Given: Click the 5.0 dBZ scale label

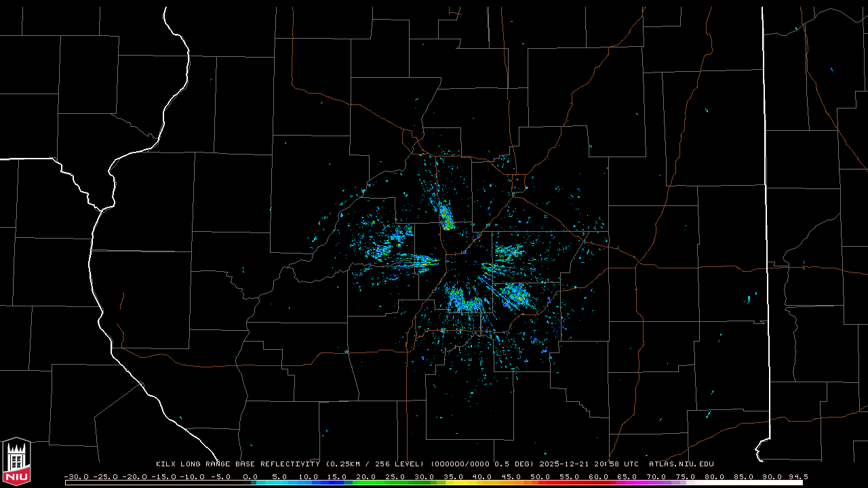Looking at the screenshot, I should (x=279, y=476).
